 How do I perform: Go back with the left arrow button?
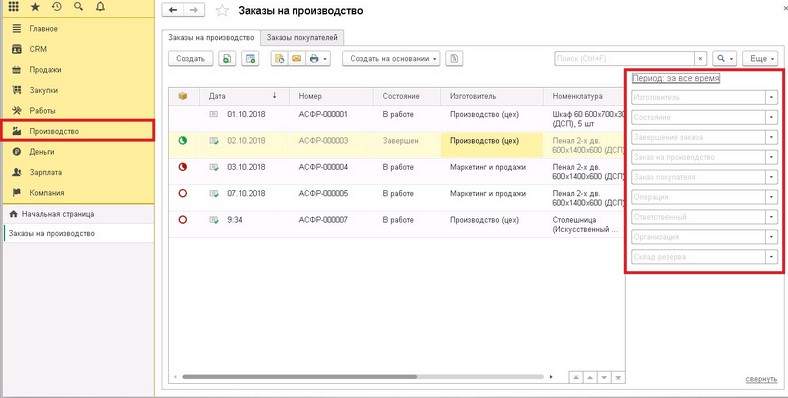point(173,11)
